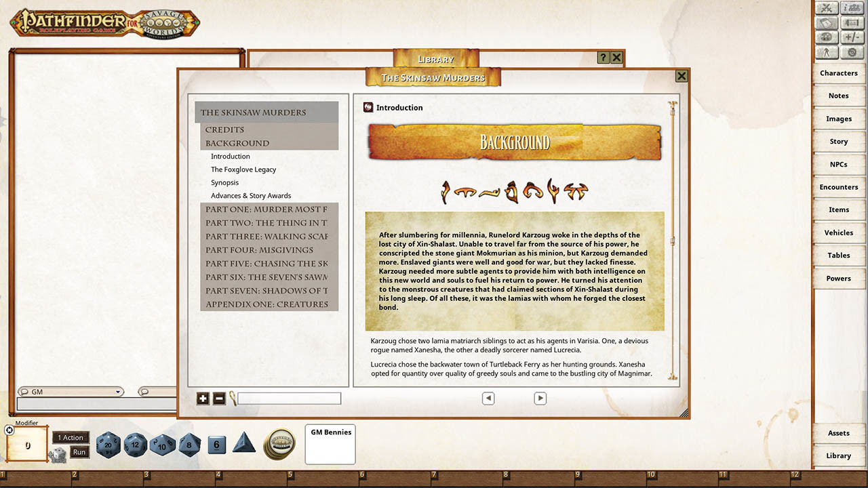
Task: Click the +/- modifiers icon
Action: click(852, 37)
